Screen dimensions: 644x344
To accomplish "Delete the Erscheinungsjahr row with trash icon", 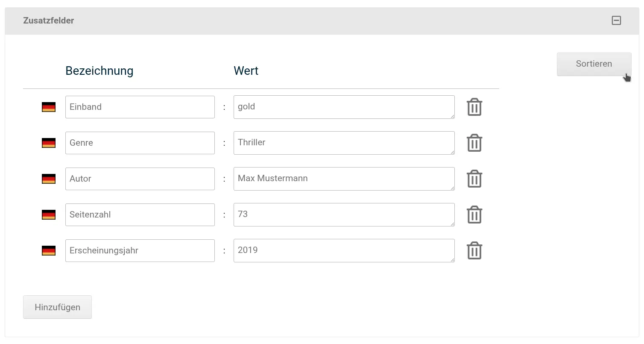I will (474, 250).
